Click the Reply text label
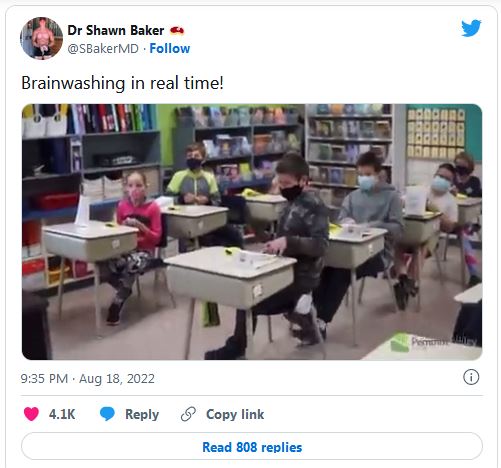This screenshot has width=501, height=468. (142, 414)
